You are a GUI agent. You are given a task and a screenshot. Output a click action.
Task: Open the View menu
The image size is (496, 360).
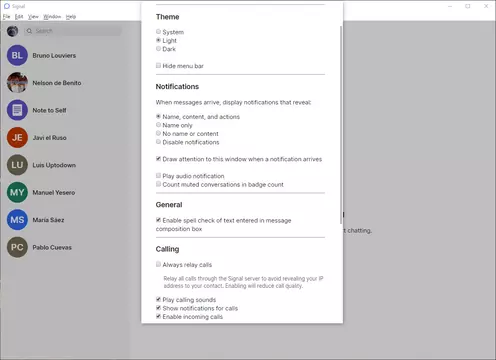33,16
